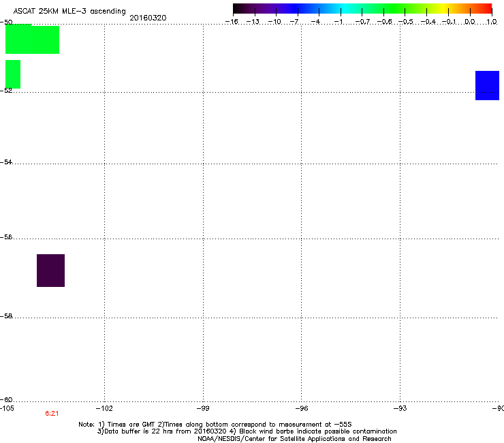The width and height of the screenshot is (504, 443).
Task: Click the dark purple data block below -56
Action: coord(51,271)
